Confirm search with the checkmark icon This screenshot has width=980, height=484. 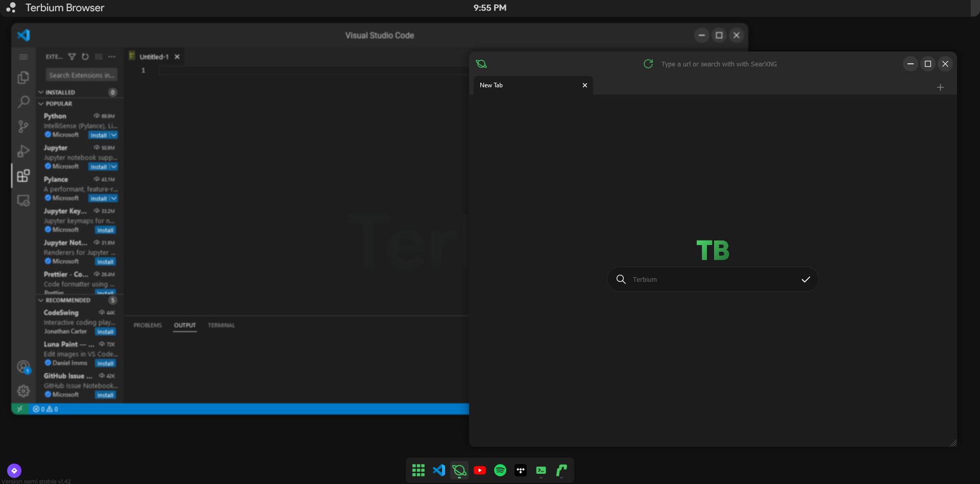point(806,279)
